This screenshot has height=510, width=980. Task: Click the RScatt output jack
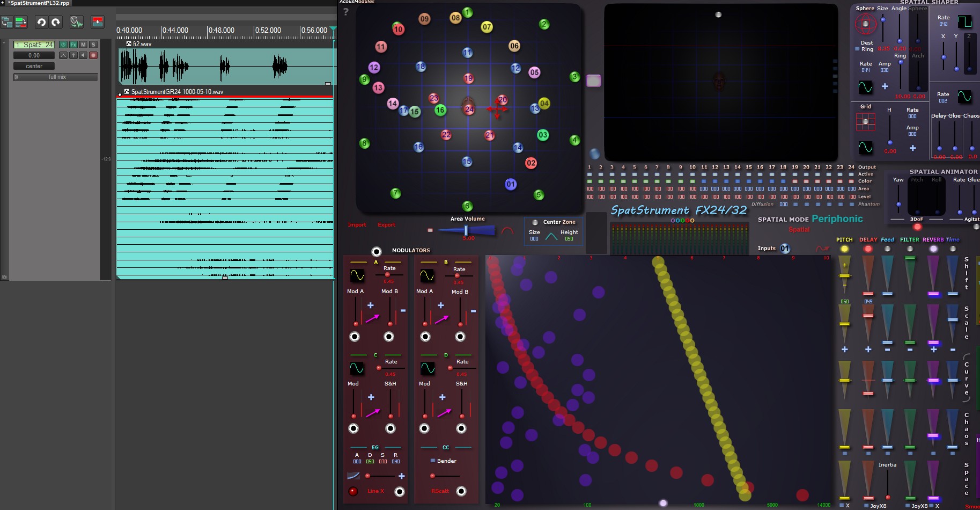point(461,491)
